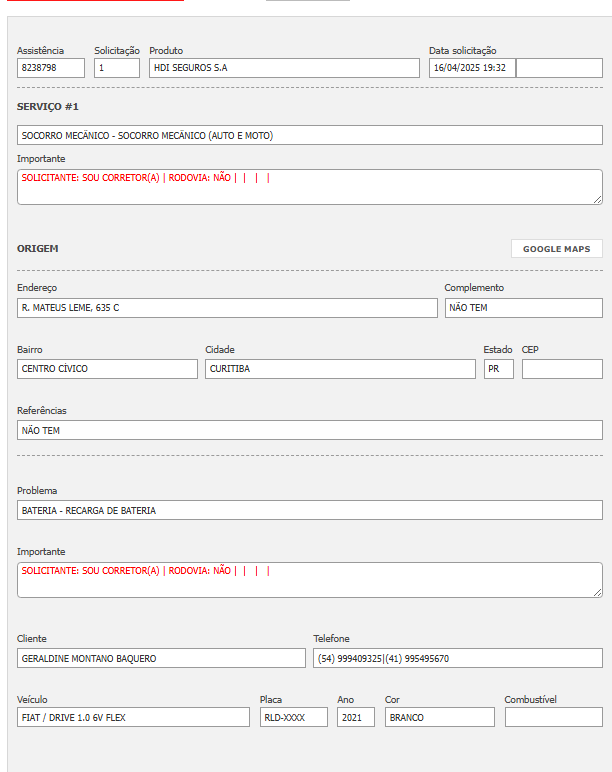Select the Solicitação field
The height and width of the screenshot is (772, 612).
[x=117, y=68]
